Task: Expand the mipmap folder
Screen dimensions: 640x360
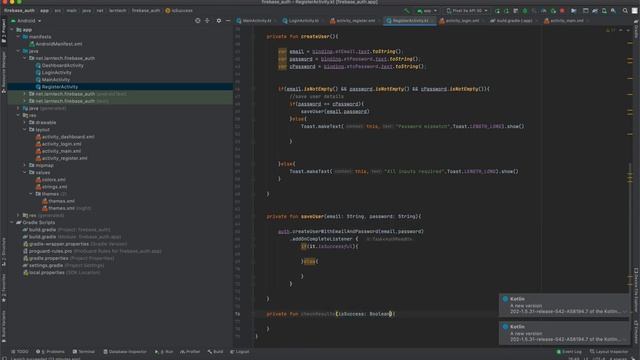Action: point(24,165)
